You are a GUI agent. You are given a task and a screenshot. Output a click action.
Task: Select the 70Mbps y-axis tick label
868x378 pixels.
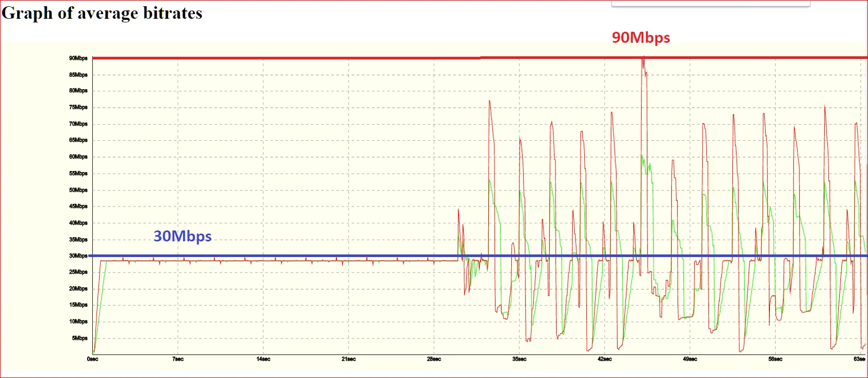click(x=78, y=124)
